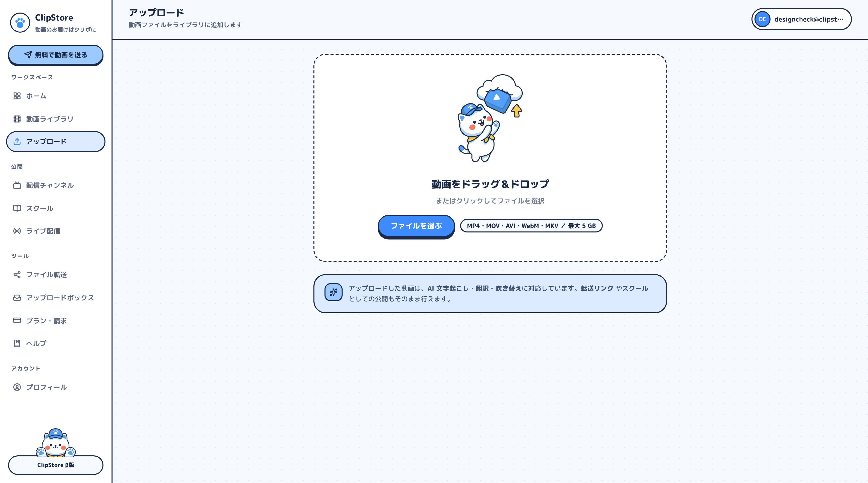The width and height of the screenshot is (868, 483).
Task: Click the inbox upload box icon
Action: [17, 298]
